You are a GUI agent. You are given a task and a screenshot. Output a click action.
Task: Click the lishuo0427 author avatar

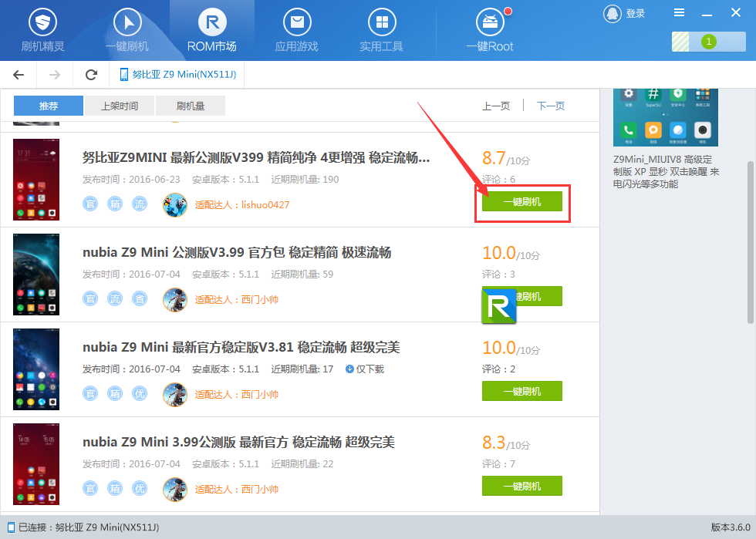point(175,204)
